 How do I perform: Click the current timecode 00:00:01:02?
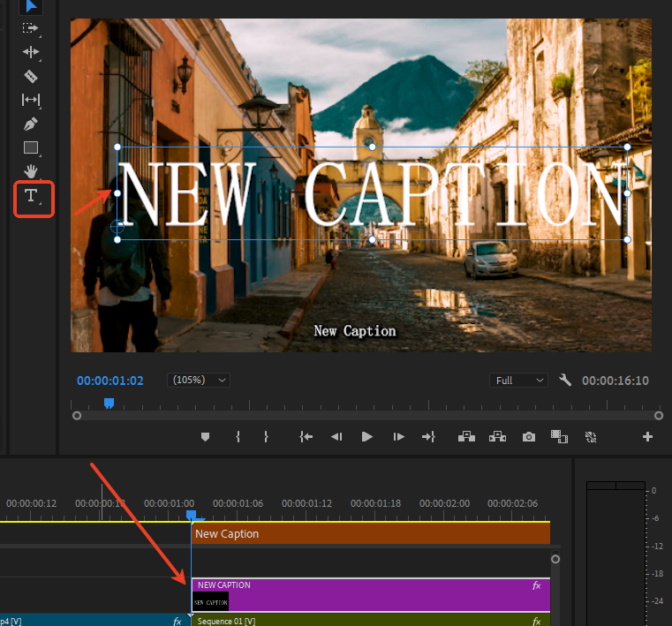click(x=110, y=381)
